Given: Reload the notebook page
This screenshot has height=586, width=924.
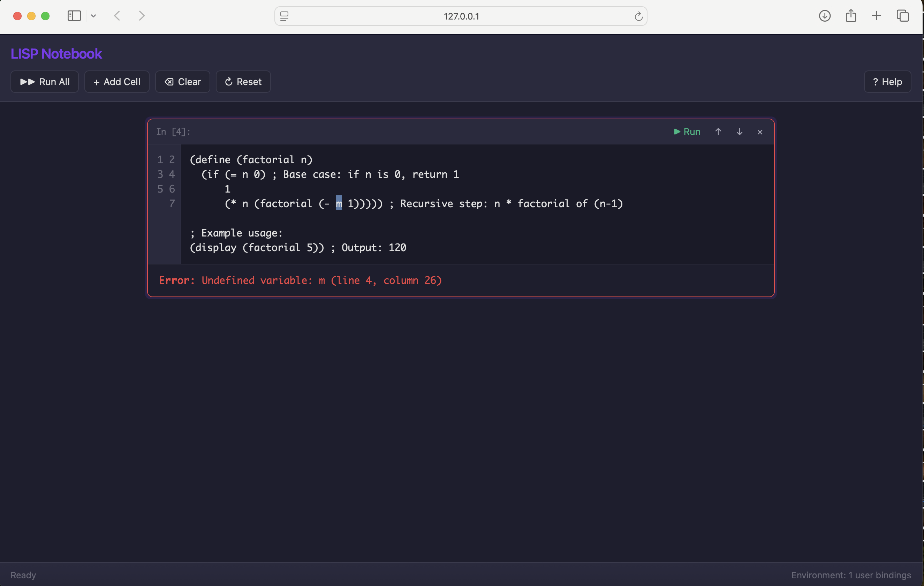Looking at the screenshot, I should [x=638, y=16].
